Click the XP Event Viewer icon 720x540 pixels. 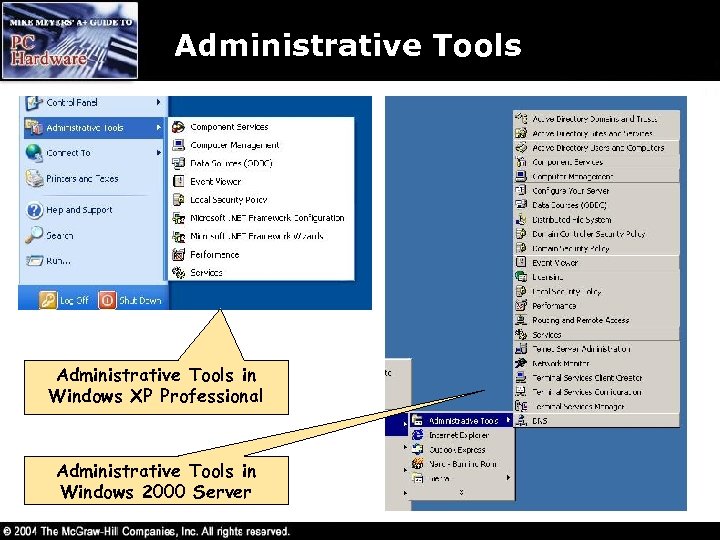coord(178,181)
